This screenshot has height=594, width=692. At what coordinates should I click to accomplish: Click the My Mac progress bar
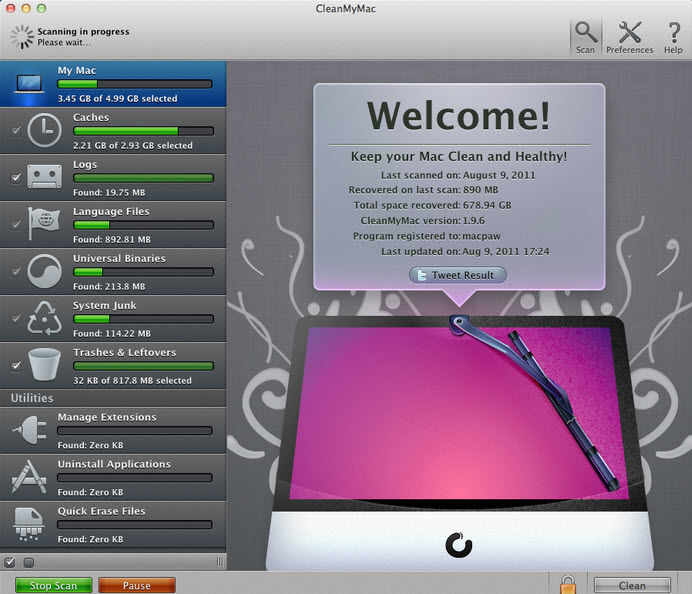[x=135, y=84]
